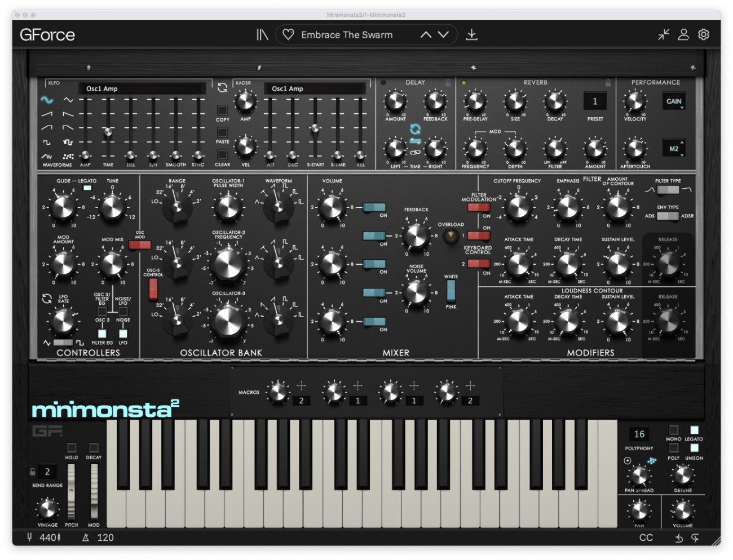The image size is (733, 560).
Task: Toggle the White/Pink noise switch
Action: (451, 291)
